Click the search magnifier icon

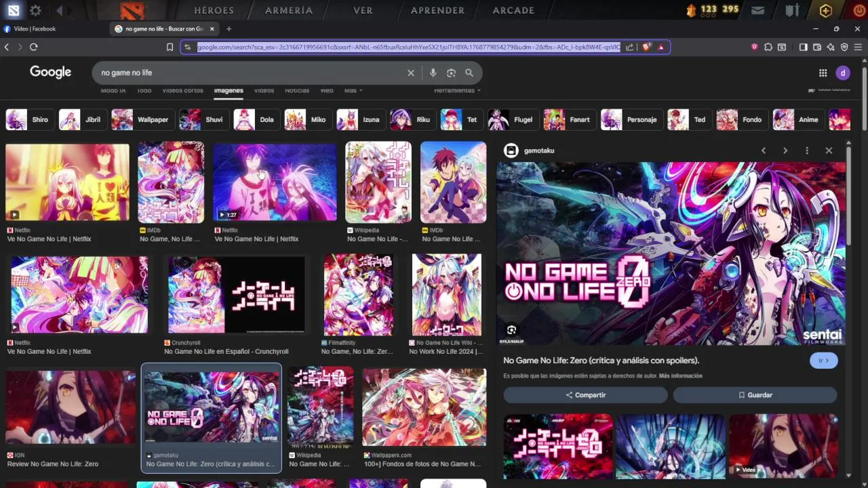(x=469, y=73)
